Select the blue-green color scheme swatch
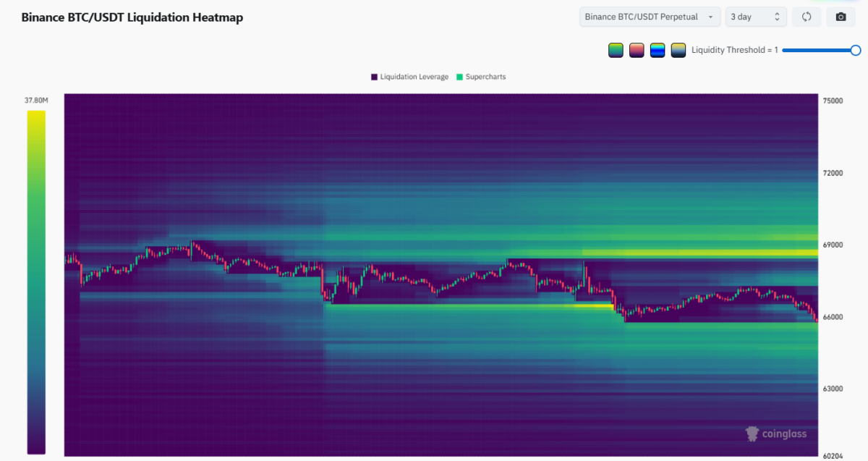The height and width of the screenshot is (461, 868). point(658,50)
